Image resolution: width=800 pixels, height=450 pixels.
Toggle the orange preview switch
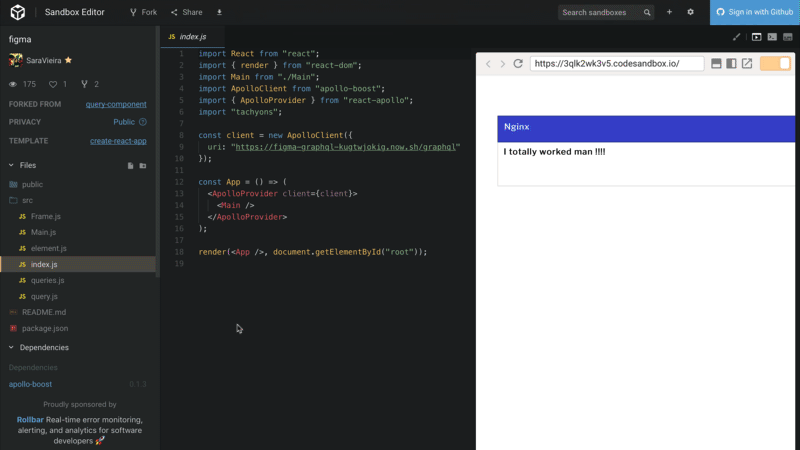click(775, 63)
